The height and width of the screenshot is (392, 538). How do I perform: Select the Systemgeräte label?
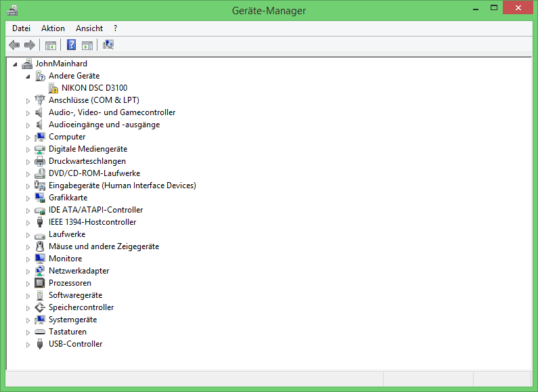coord(72,320)
